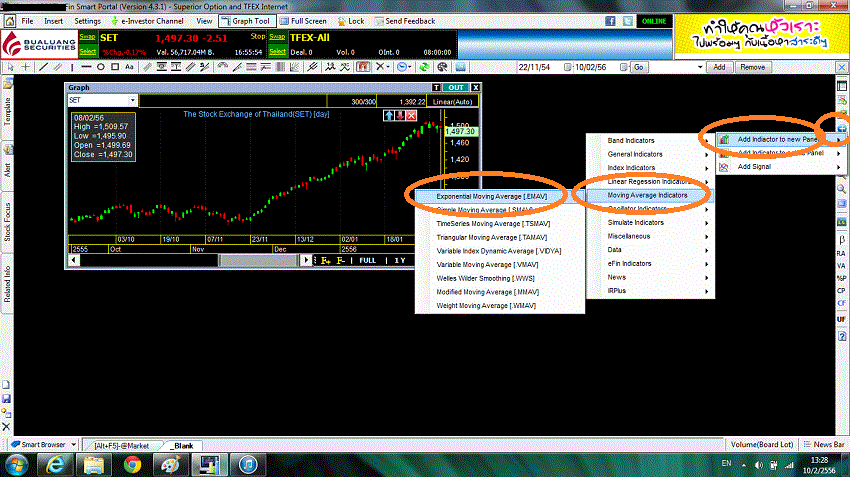Click the blue up-arrow icon on chart

[389, 115]
